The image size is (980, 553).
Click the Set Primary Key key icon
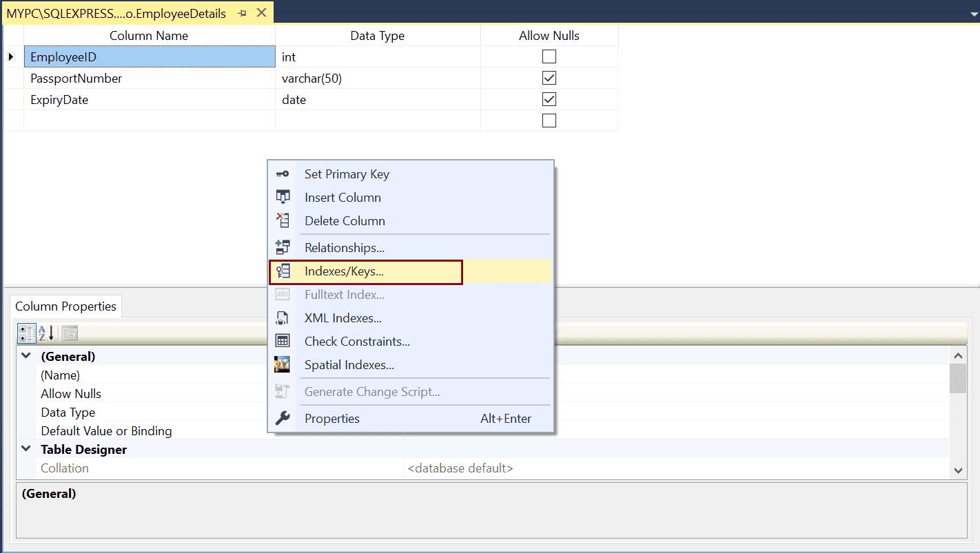tap(283, 174)
